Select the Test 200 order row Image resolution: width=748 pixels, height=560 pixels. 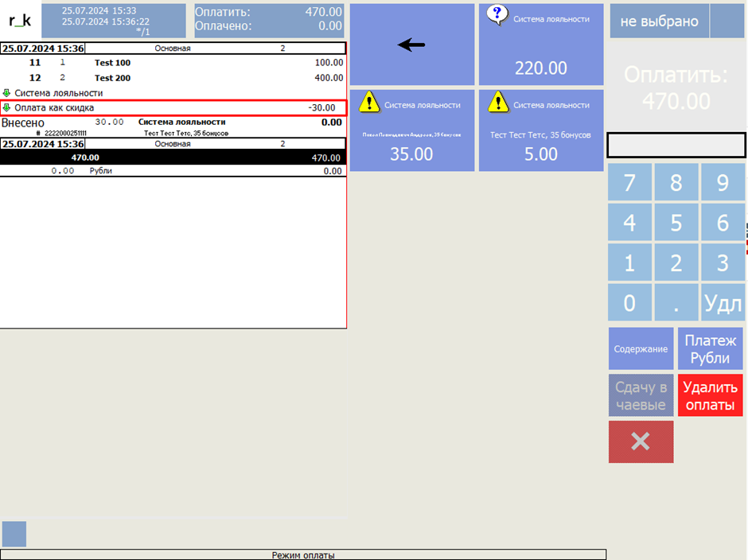173,78
